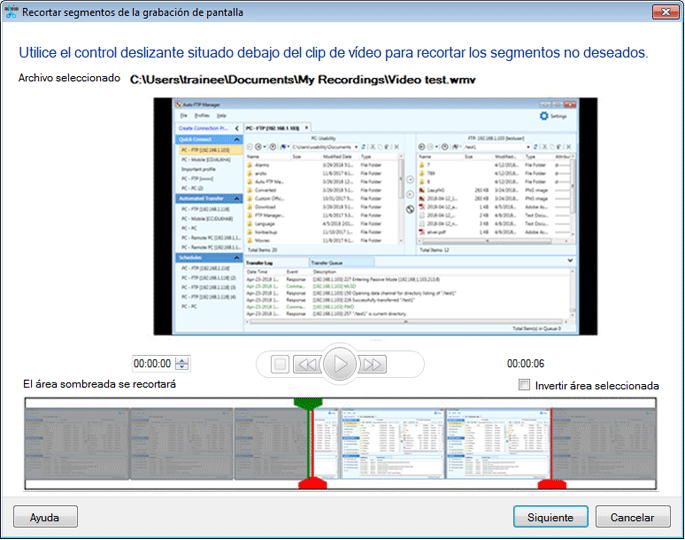The image size is (685, 540).
Task: Increase time with the stepper up arrow
Action: pyautogui.click(x=182, y=360)
